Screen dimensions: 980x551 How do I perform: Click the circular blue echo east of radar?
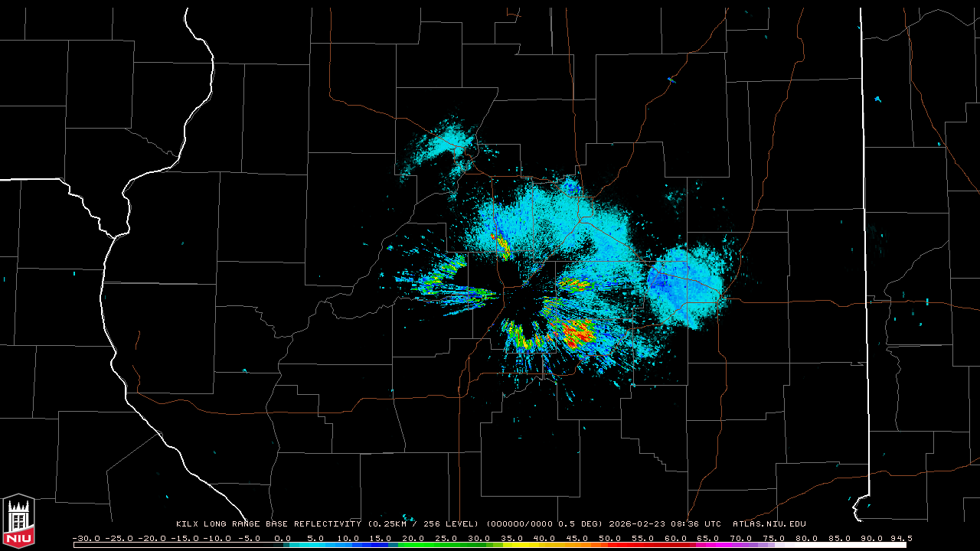tap(685, 283)
